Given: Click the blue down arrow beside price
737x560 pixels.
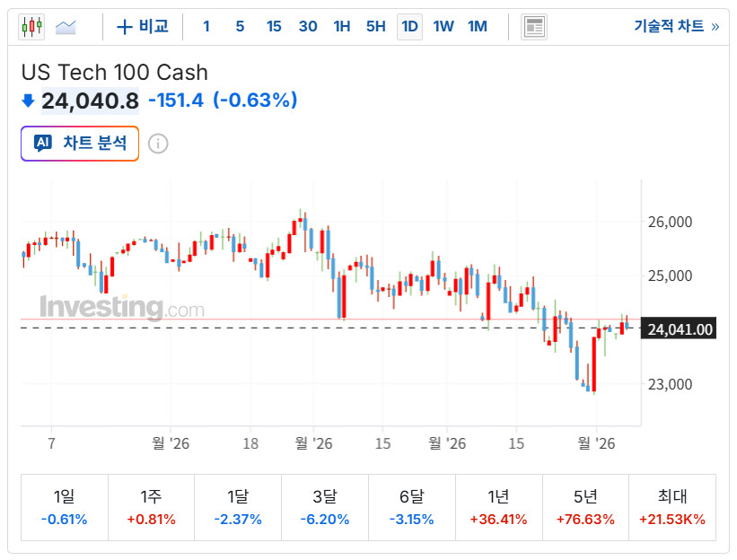Looking at the screenshot, I should (x=28, y=101).
